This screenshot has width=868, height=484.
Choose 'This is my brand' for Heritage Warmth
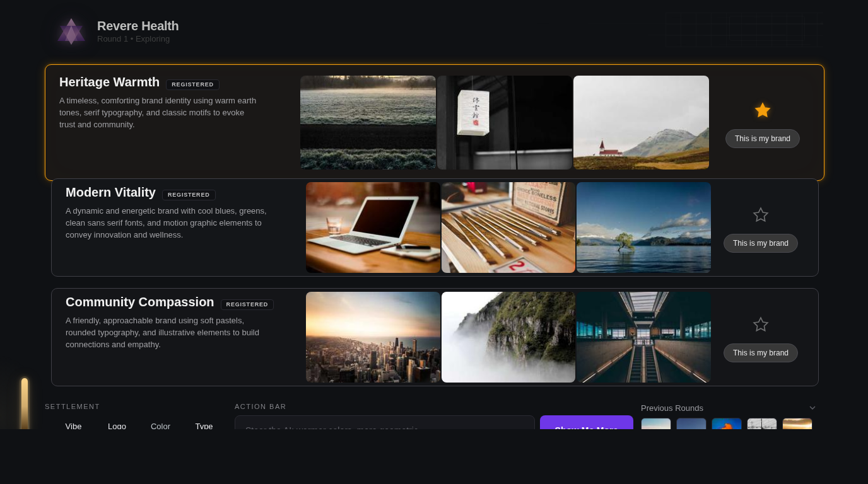(762, 139)
